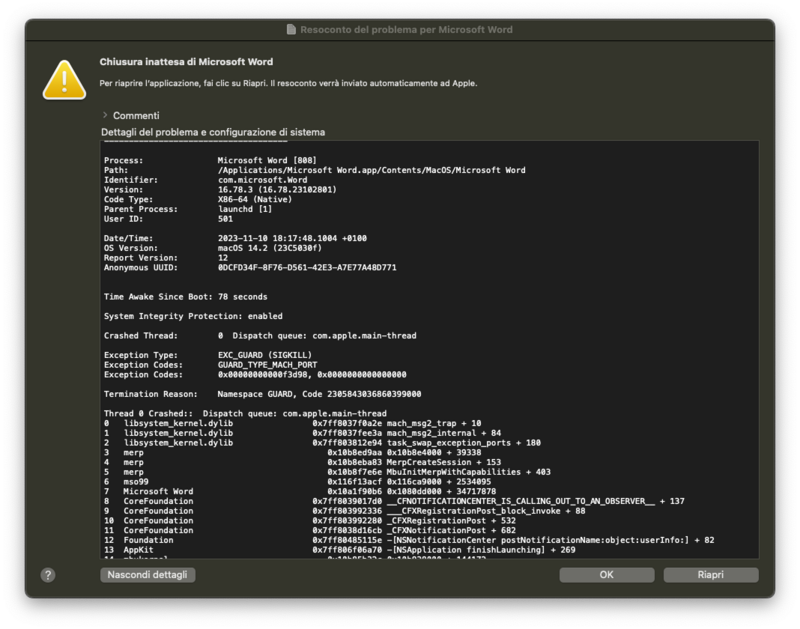Click stack frame 5 MbuInitMerpWithCapabilities
Viewport: 800px width, 629px height.
click(327, 472)
